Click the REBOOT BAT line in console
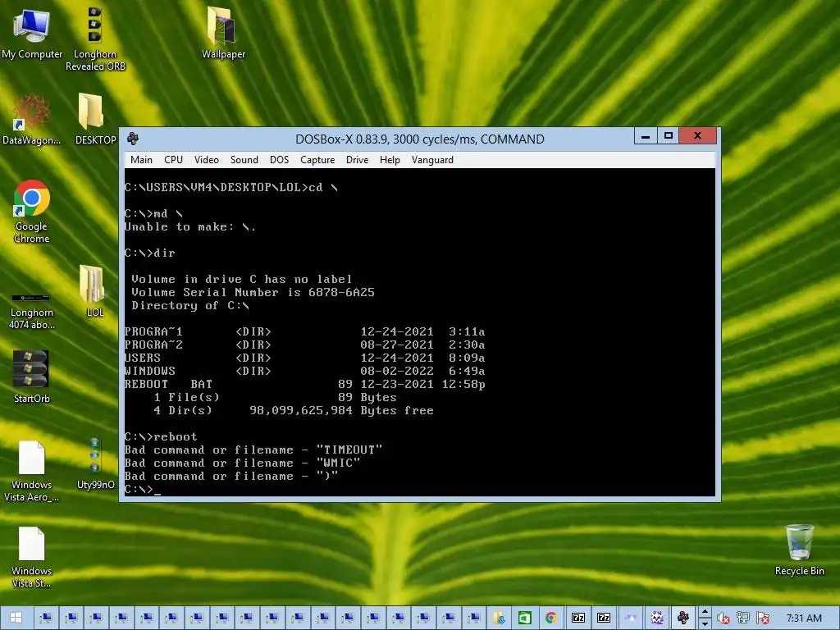Viewport: 840px width, 630px height. coord(305,384)
